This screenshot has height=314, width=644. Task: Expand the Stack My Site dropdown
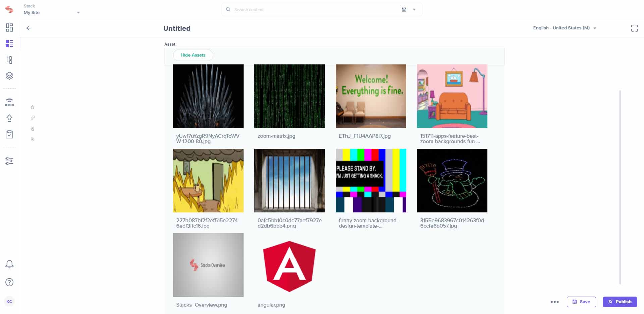52,10
